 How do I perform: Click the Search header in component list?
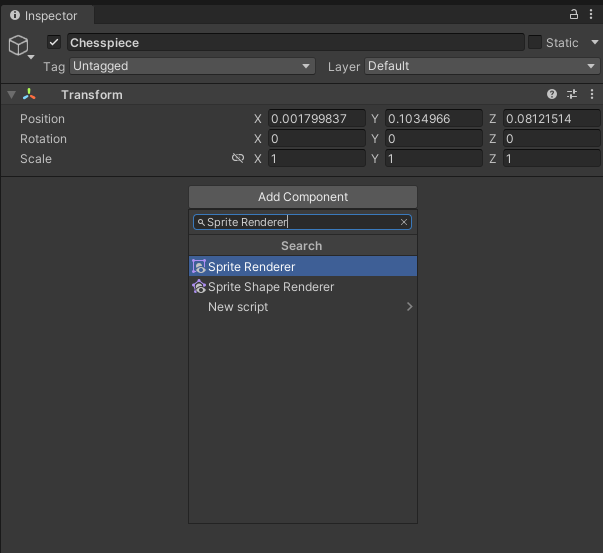click(x=302, y=246)
